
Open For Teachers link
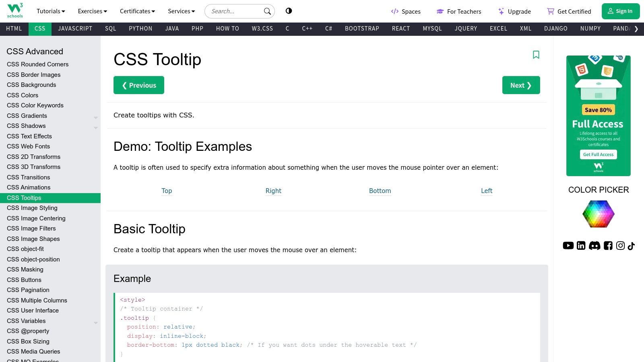[459, 11]
